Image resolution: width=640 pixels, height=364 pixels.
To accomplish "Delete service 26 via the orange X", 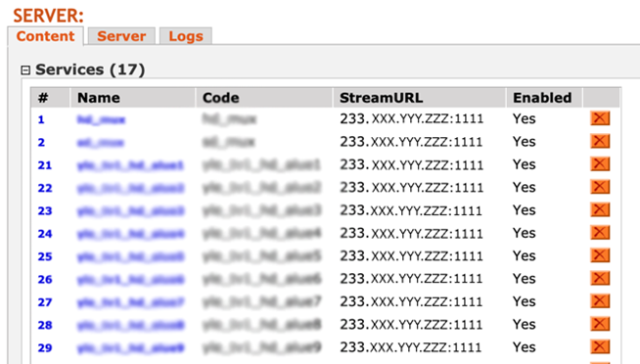I will (600, 278).
